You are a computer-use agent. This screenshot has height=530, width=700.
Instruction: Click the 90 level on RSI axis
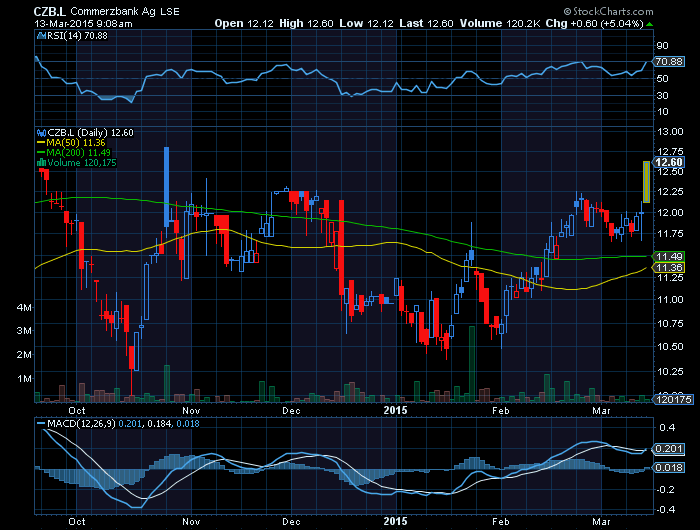tap(662, 46)
